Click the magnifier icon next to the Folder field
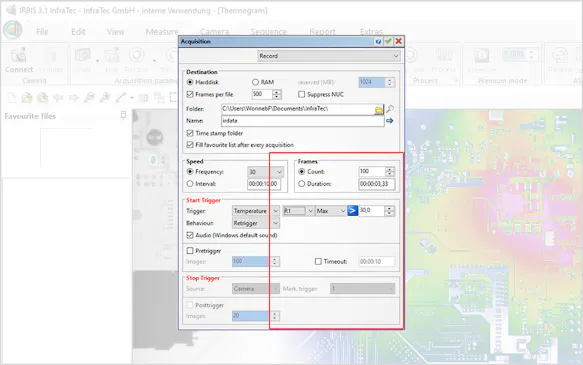This screenshot has height=365, width=583. [390, 109]
